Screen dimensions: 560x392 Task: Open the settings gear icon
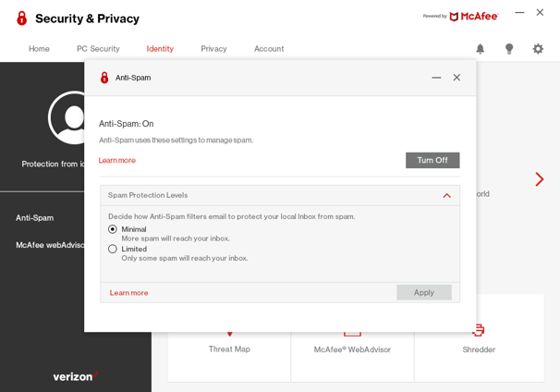click(538, 49)
